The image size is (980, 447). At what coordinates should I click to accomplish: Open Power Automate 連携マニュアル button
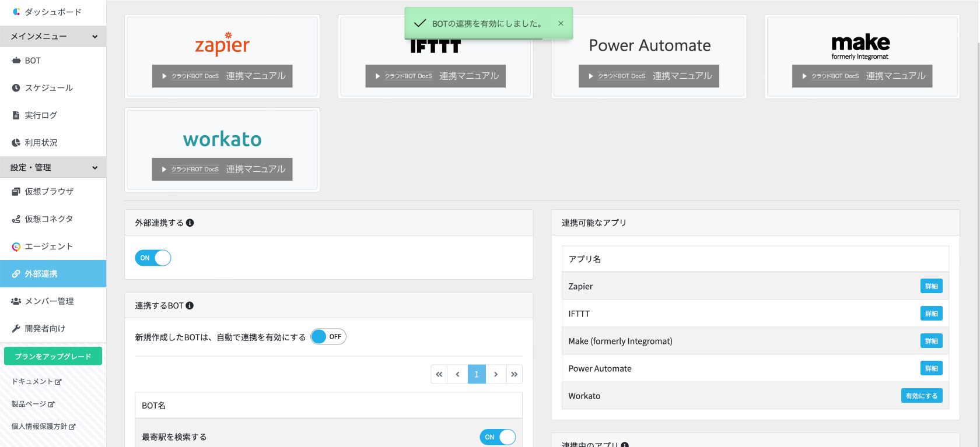pyautogui.click(x=649, y=76)
